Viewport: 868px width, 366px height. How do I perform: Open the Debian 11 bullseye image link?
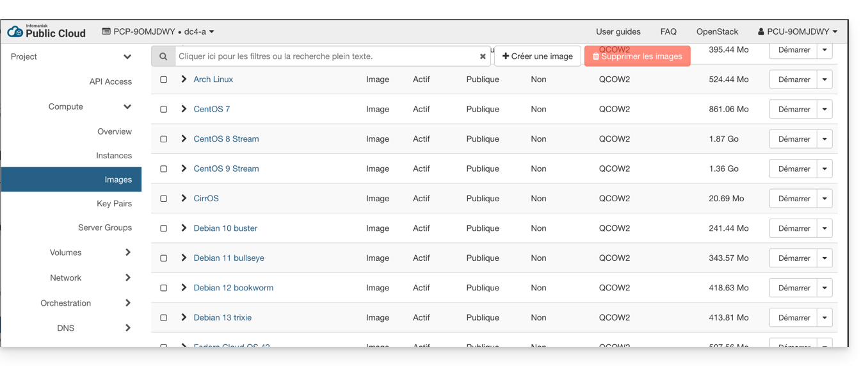coord(229,258)
